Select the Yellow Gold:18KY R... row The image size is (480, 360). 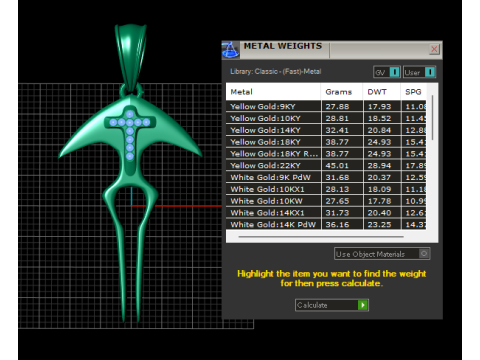tap(326, 154)
